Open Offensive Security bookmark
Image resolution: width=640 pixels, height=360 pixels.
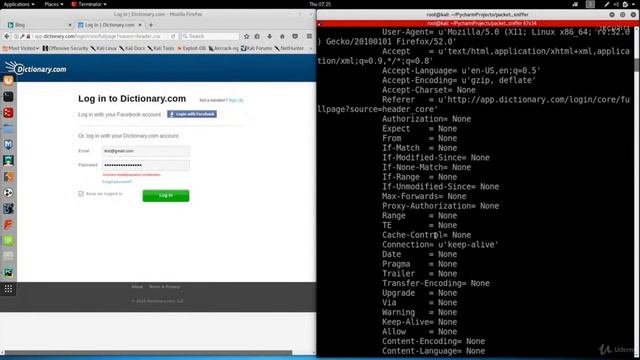coord(65,48)
